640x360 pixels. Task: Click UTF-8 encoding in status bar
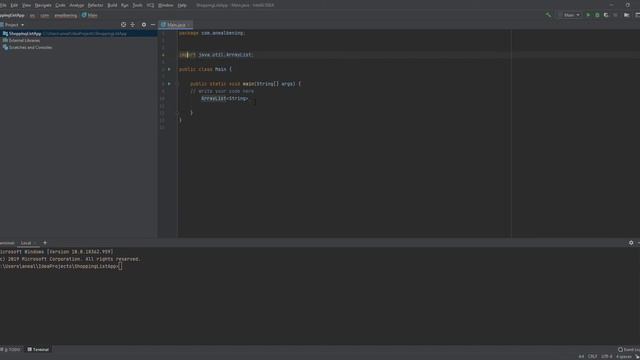coord(607,357)
